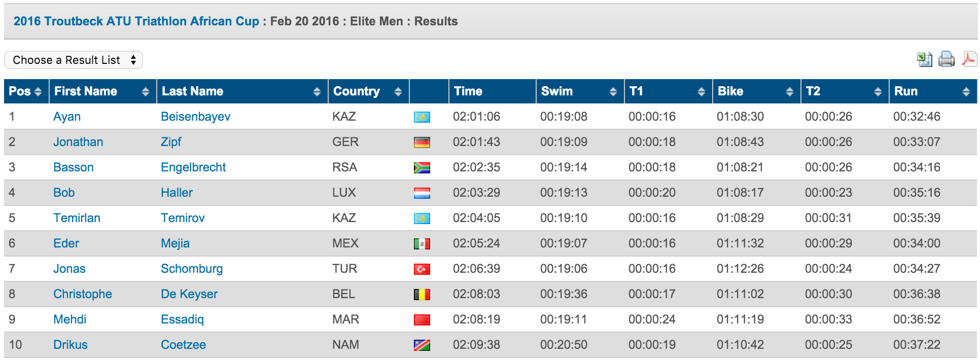This screenshot has width=980, height=361.
Task: Open Jonathan's athlete profile link
Action: [x=78, y=142]
